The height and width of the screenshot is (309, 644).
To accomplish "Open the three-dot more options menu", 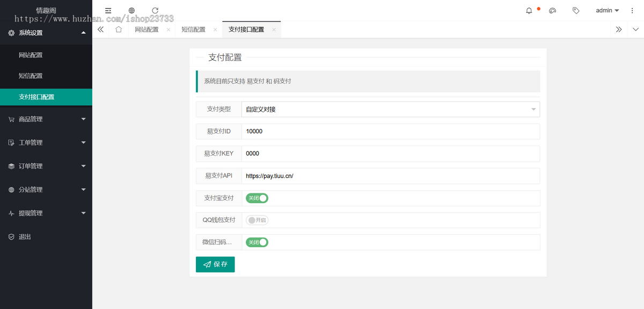I will 632,10.
